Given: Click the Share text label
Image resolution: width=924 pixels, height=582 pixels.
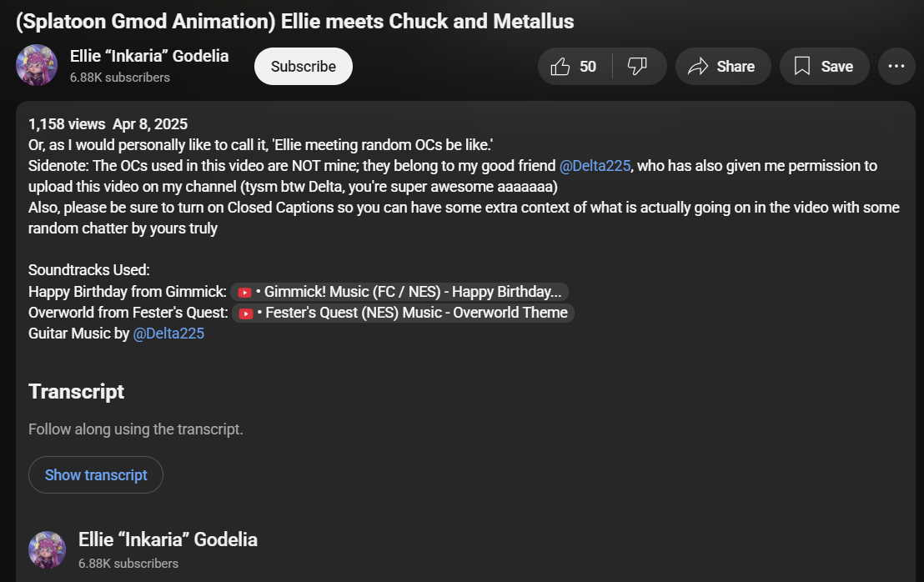Looking at the screenshot, I should click(x=736, y=67).
